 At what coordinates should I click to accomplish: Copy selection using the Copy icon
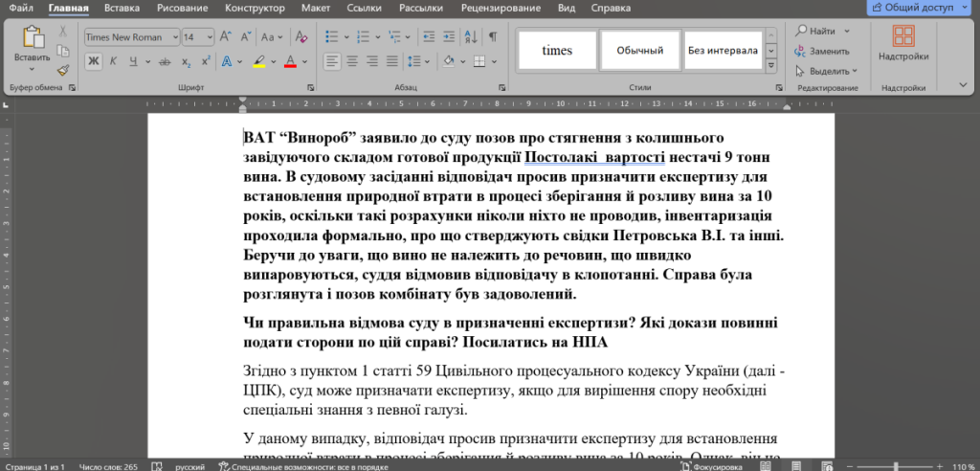(x=63, y=51)
